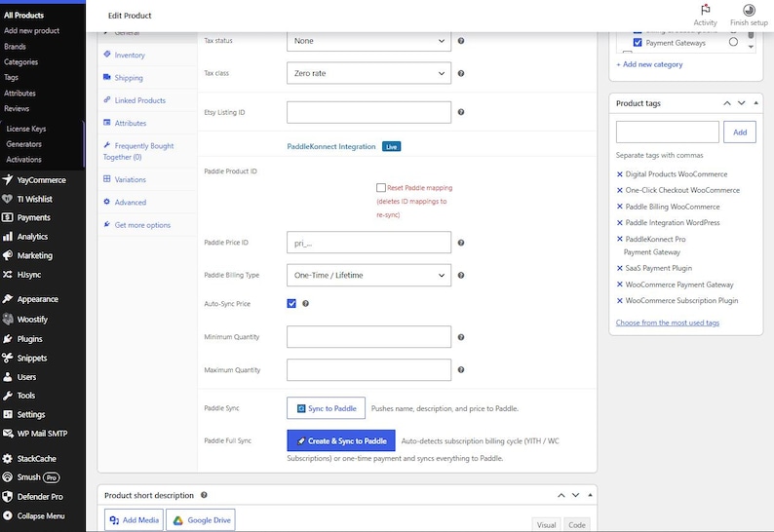Click the TI Wishlist heart icon

[x=8, y=199]
